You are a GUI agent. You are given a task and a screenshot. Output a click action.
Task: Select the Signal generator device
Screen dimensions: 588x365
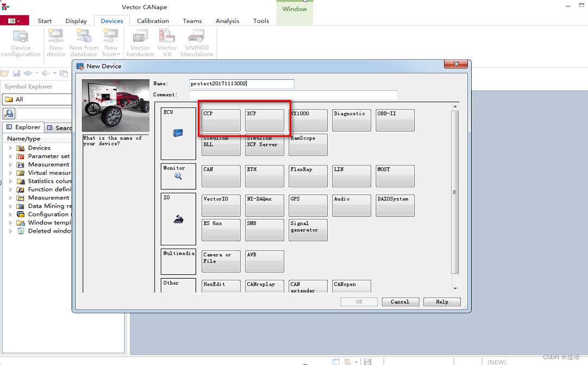[x=308, y=230]
